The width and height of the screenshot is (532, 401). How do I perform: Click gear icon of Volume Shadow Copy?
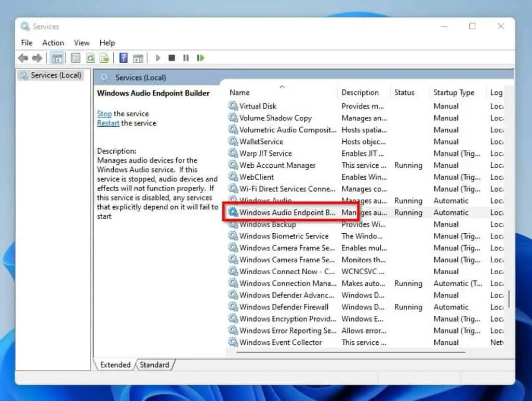pos(233,118)
